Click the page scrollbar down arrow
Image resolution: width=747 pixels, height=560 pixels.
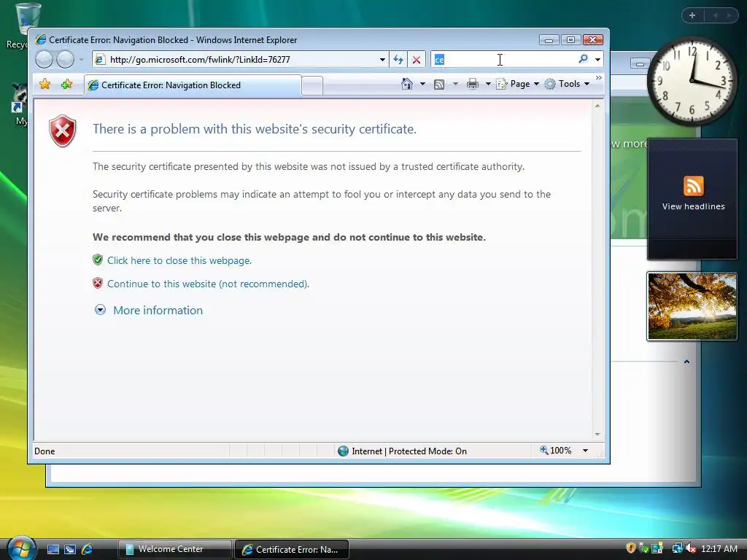click(597, 435)
